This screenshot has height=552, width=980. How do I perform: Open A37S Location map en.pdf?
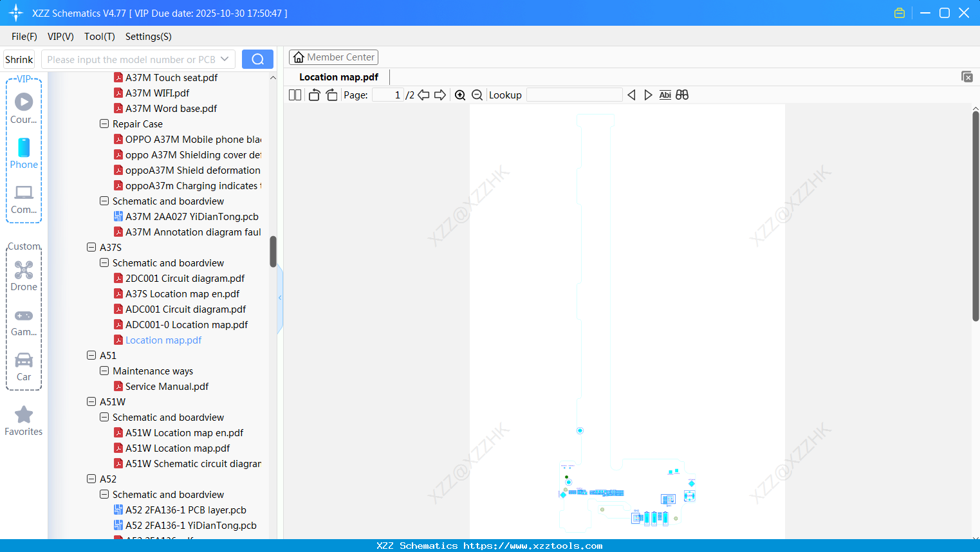coord(183,293)
